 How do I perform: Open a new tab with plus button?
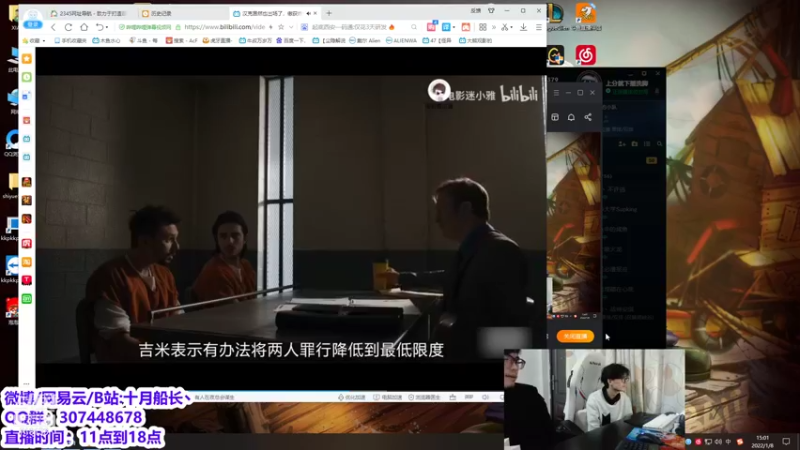[329, 13]
